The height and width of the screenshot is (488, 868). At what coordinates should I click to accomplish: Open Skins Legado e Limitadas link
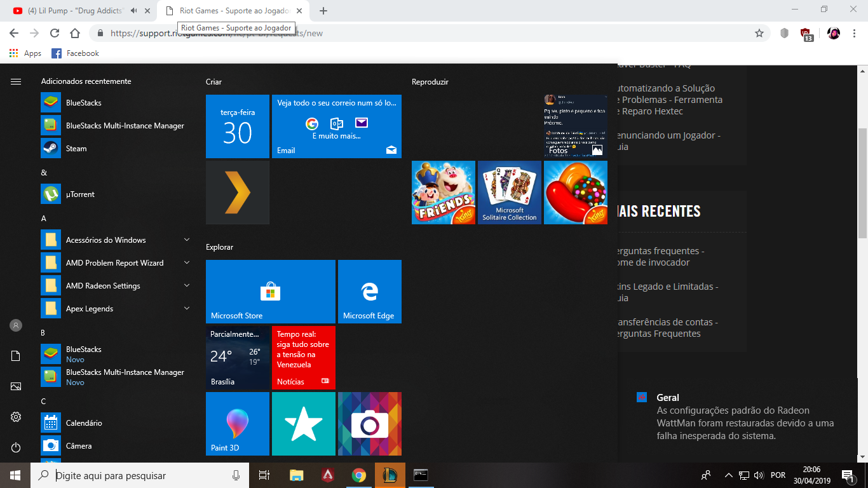tap(668, 292)
